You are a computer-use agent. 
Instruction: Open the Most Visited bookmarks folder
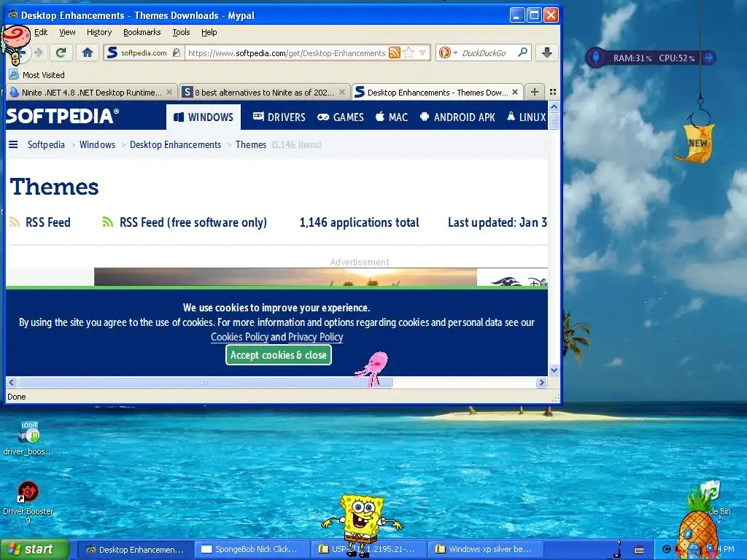tap(36, 75)
